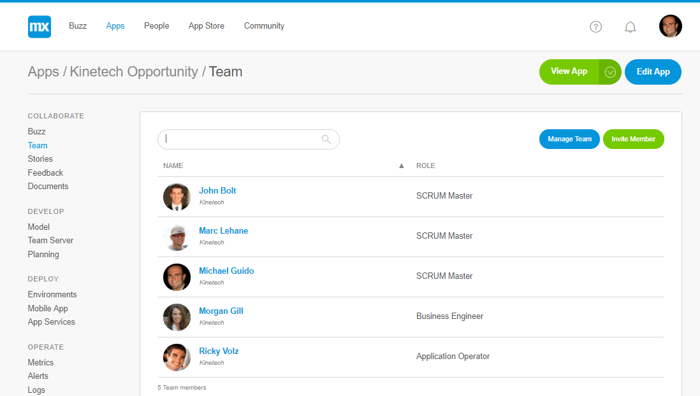Open Team Server under Develop
700x396 pixels.
click(x=50, y=240)
